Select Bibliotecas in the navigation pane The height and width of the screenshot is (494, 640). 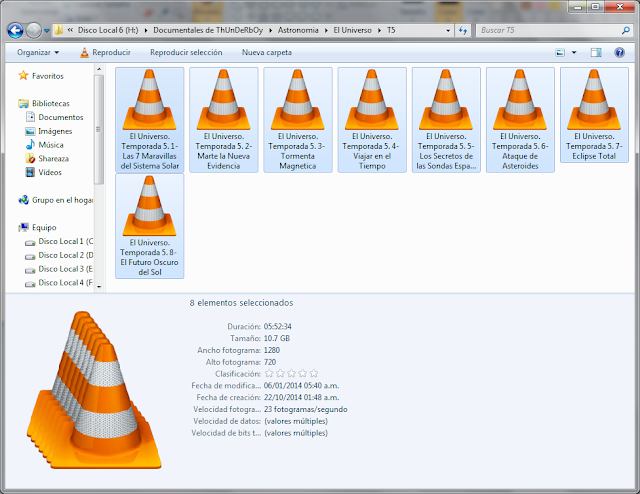44,103
